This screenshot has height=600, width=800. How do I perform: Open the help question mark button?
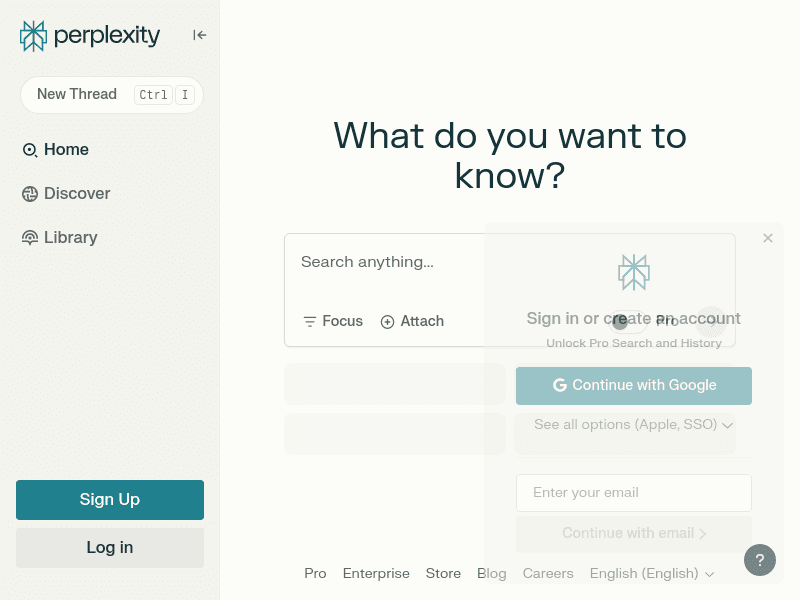point(760,560)
